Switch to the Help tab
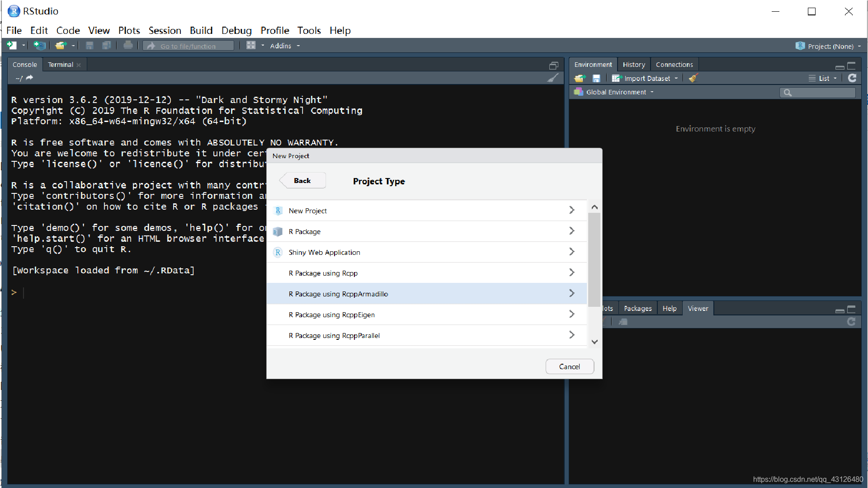This screenshot has width=868, height=488. (x=670, y=308)
